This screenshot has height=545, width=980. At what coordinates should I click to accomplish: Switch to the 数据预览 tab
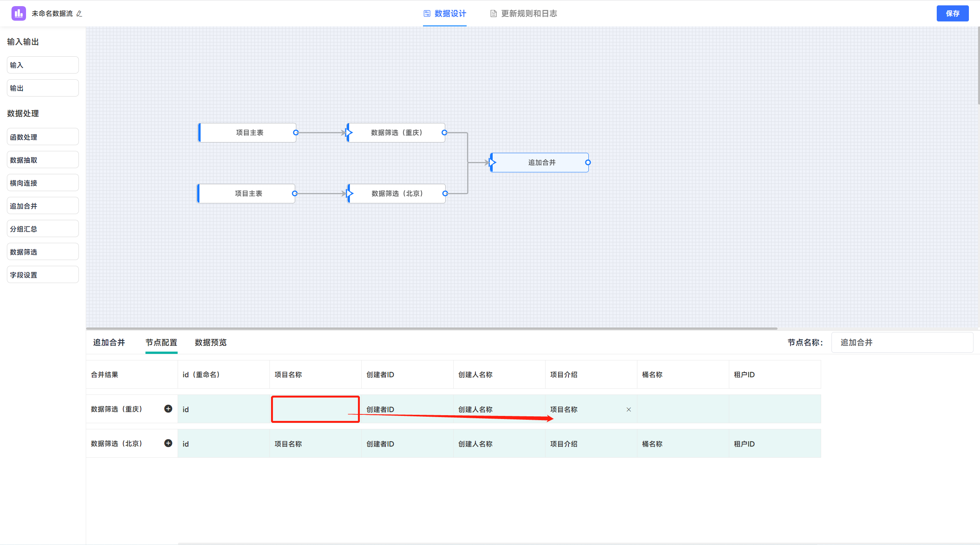coord(211,342)
